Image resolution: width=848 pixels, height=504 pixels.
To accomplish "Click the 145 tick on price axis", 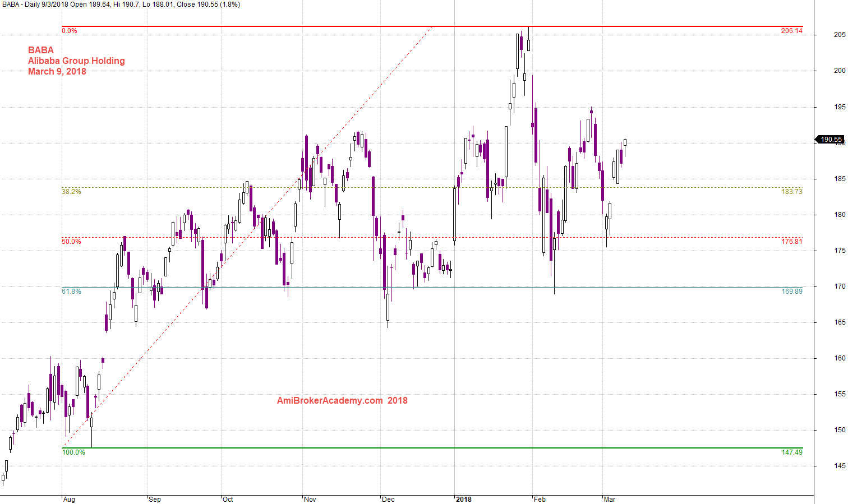I will coord(840,466).
